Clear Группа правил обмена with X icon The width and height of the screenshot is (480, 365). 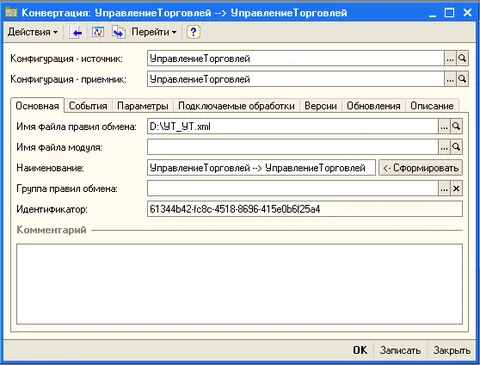coord(456,189)
